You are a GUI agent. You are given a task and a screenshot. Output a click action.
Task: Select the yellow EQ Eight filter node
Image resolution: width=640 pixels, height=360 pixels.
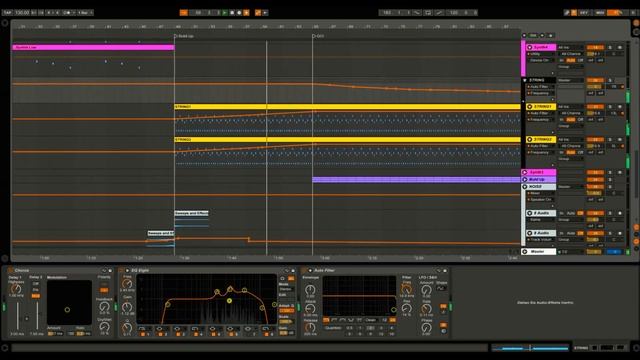coord(229,301)
